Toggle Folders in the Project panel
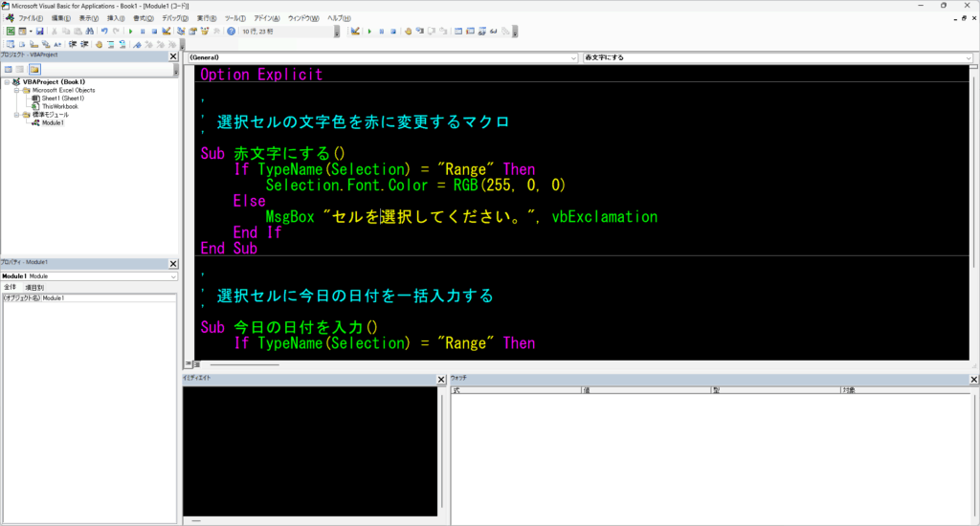Screen dimensions: 980x526 coord(34,70)
